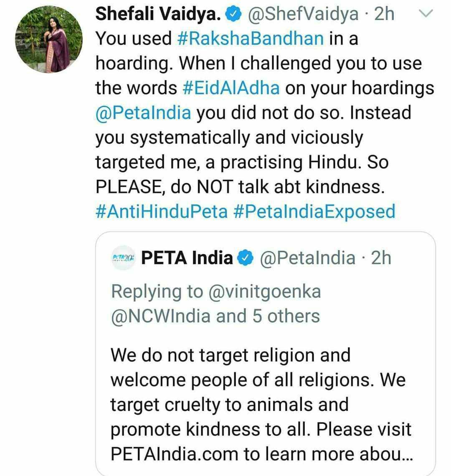Click Shefali Vaidya's verified badge
Screen dimensions: 451x476
[x=233, y=14]
